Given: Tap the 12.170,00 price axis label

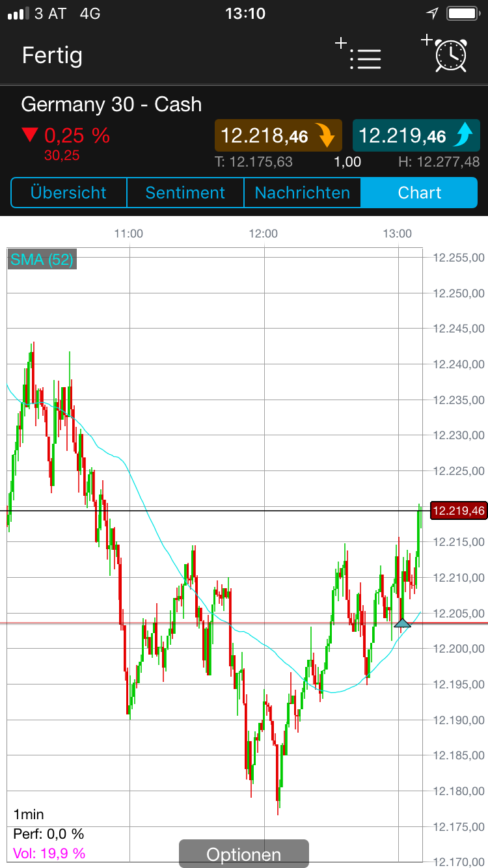Looking at the screenshot, I should pos(459,862).
